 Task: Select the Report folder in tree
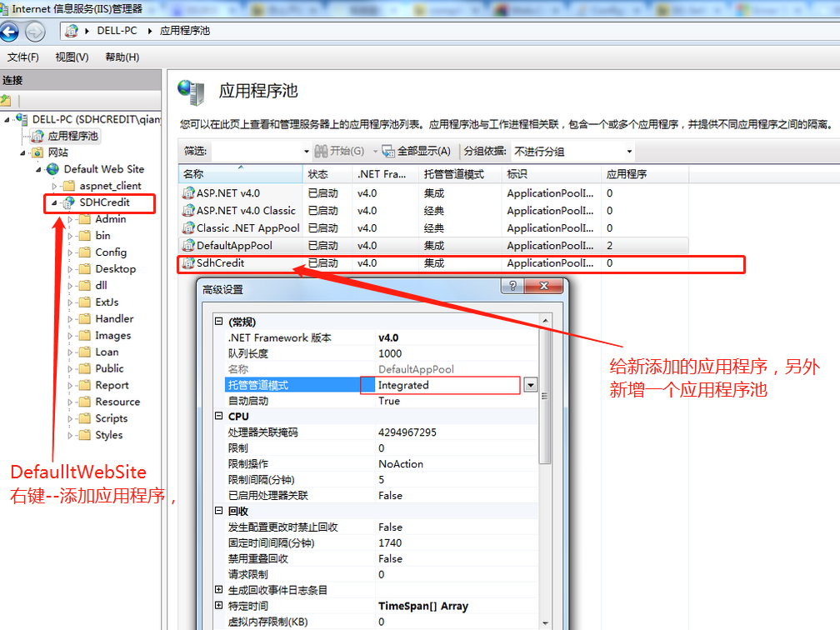[x=112, y=385]
